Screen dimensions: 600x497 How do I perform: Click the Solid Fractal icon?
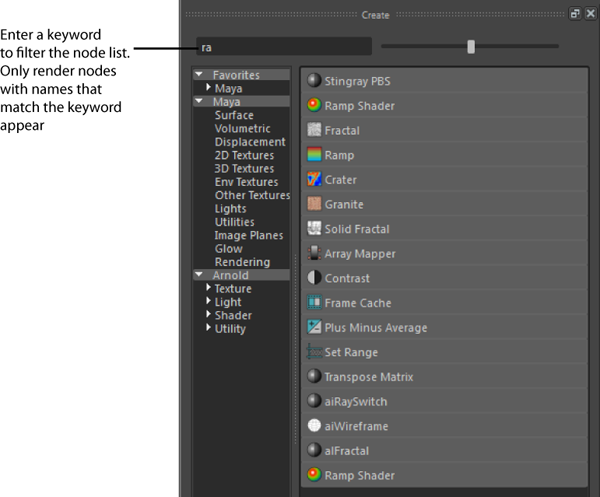tap(314, 228)
